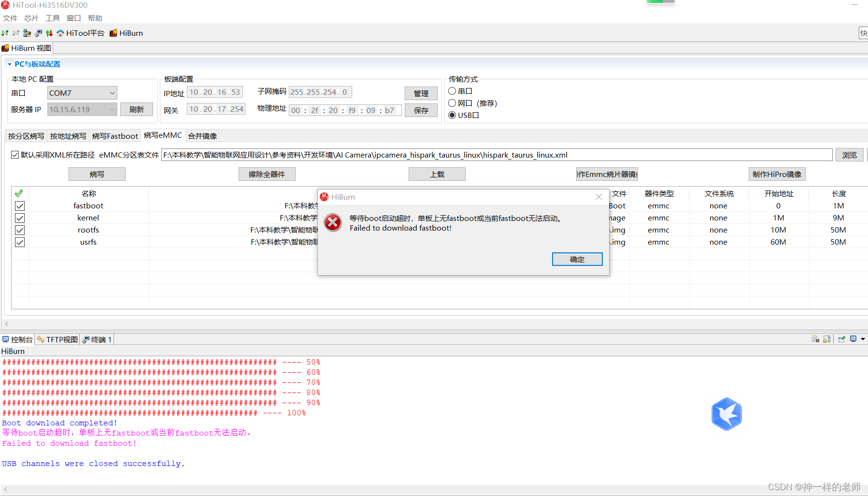
Task: Toggle the fastboot row checkbox
Action: (20, 206)
